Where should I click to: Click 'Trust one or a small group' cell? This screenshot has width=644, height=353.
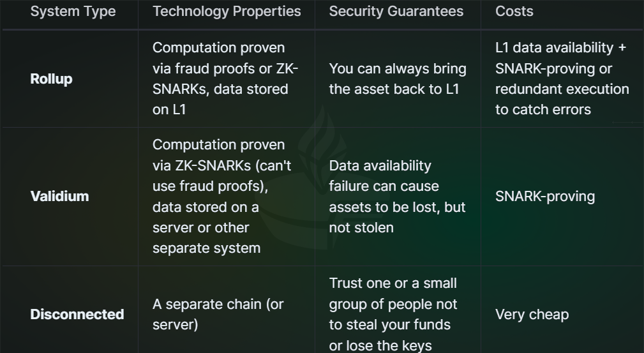point(393,314)
